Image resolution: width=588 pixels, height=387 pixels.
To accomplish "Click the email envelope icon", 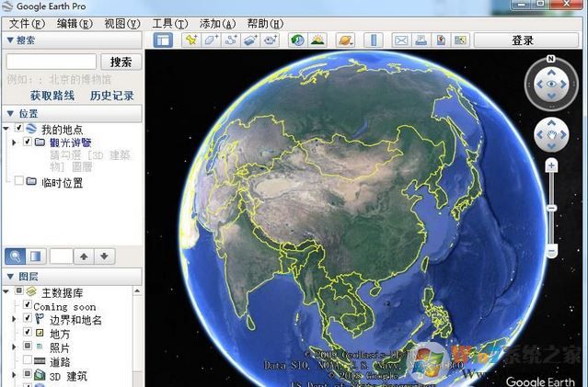I will (x=401, y=40).
